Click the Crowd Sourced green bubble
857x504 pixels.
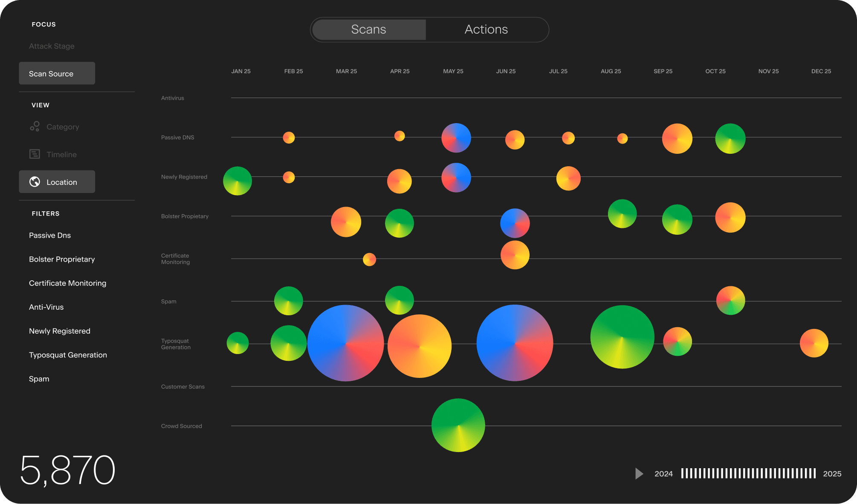(458, 425)
